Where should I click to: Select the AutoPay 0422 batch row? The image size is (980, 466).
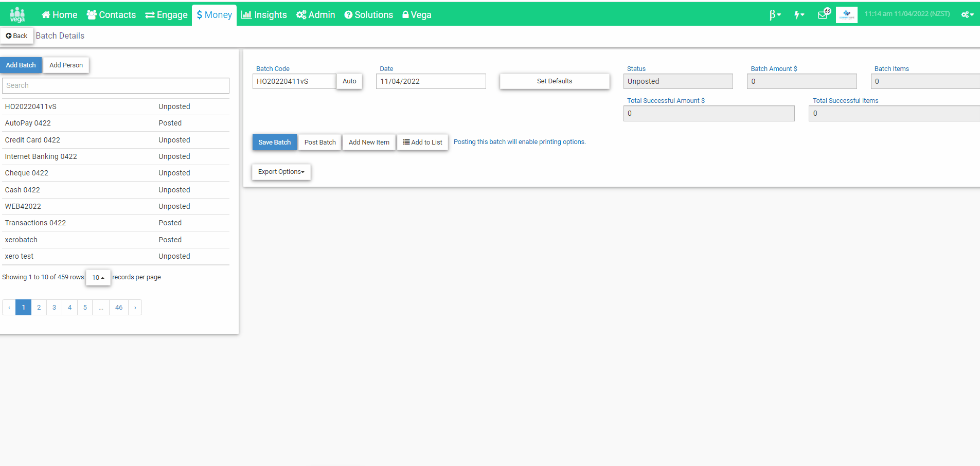coord(116,123)
